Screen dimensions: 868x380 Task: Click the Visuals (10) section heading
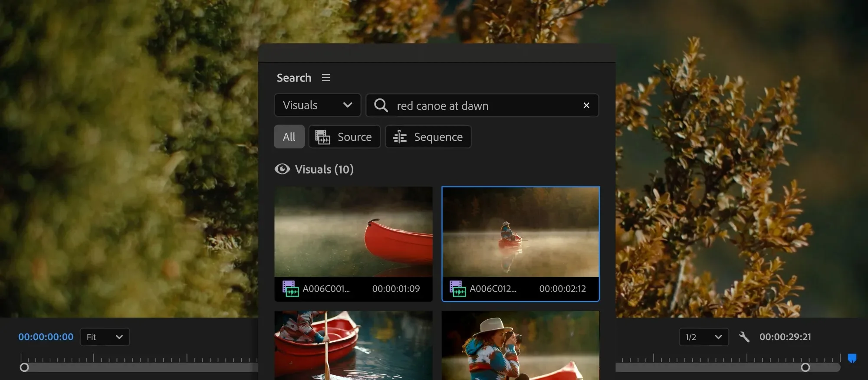tap(324, 169)
